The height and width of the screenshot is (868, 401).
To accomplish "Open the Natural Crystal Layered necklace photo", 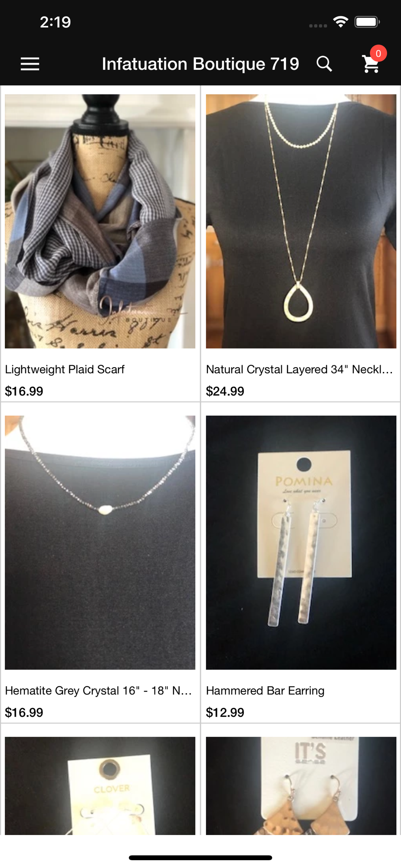I will coord(301,221).
